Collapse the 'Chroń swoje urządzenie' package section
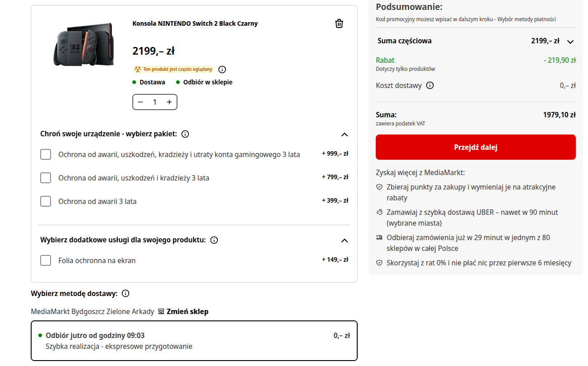Viewport: 588px width, 366px height. click(345, 134)
